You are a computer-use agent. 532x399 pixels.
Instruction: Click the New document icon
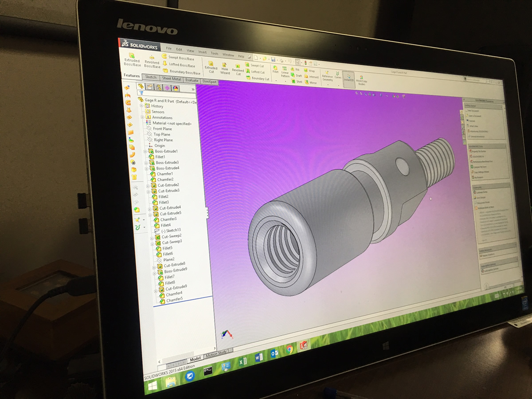point(256,57)
